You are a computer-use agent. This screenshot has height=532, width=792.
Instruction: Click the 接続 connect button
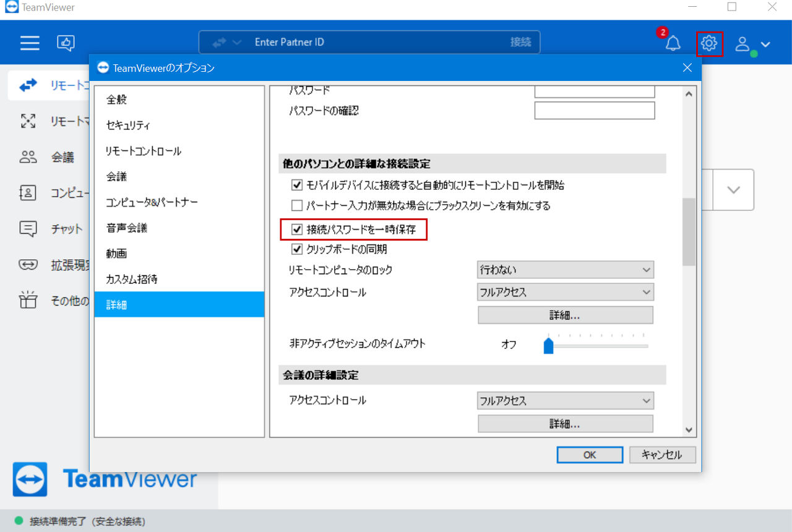coord(520,42)
